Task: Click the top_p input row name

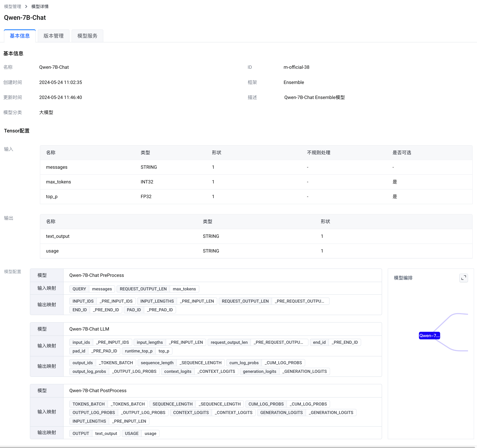Action: click(x=52, y=196)
